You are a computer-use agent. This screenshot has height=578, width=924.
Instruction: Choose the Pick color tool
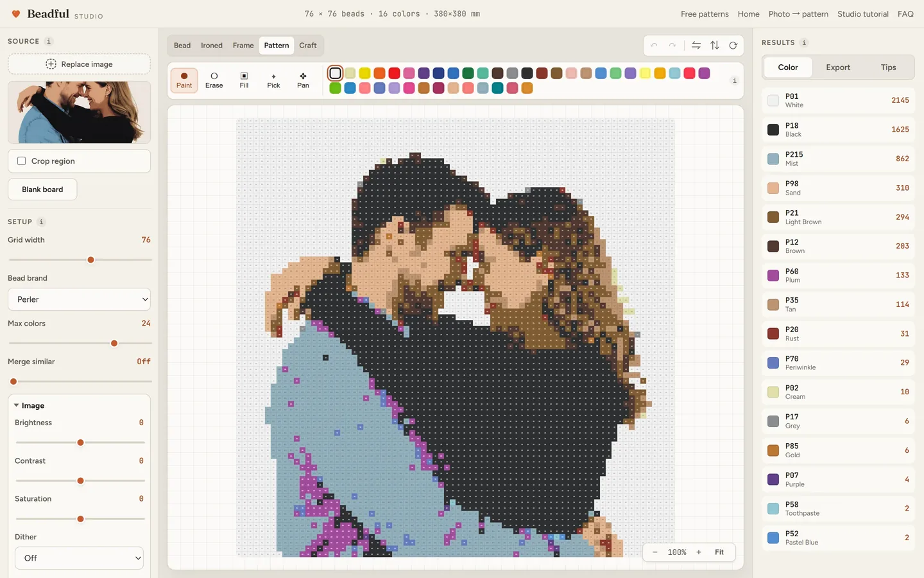coord(273,80)
